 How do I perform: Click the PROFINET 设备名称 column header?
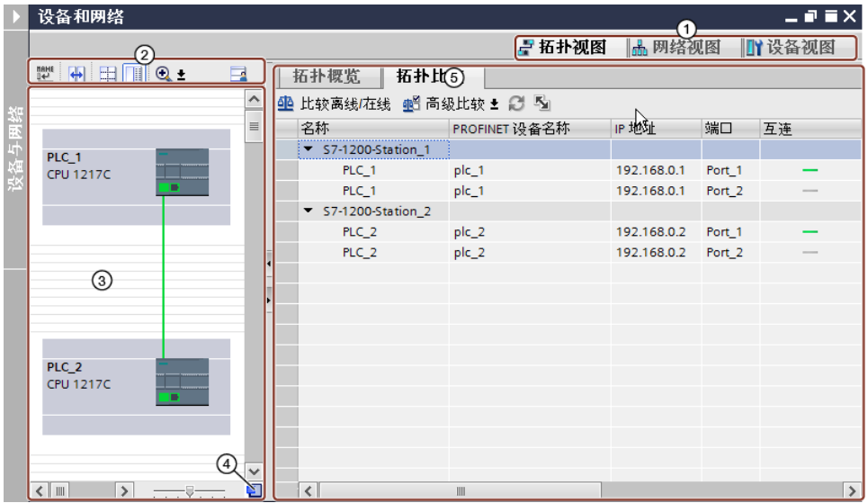(x=530, y=129)
